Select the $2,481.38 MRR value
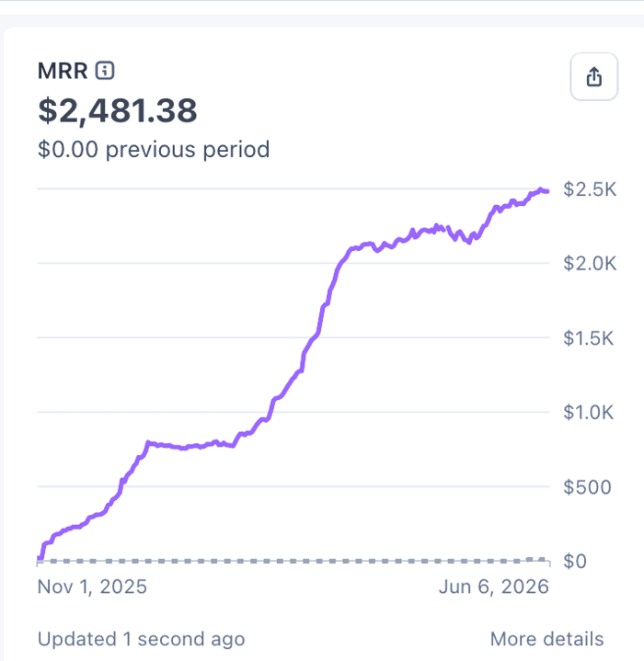Viewport: 644px width, 661px height. pyautogui.click(x=117, y=110)
